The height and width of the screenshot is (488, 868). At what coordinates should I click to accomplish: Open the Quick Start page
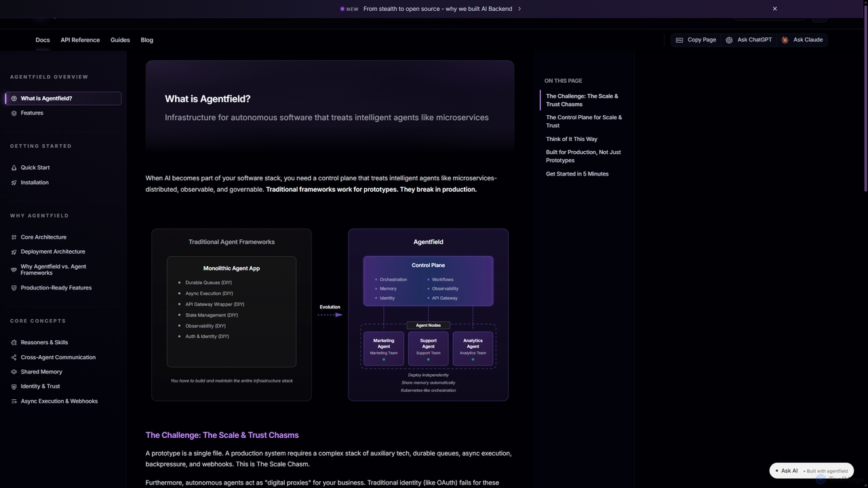coord(63,167)
